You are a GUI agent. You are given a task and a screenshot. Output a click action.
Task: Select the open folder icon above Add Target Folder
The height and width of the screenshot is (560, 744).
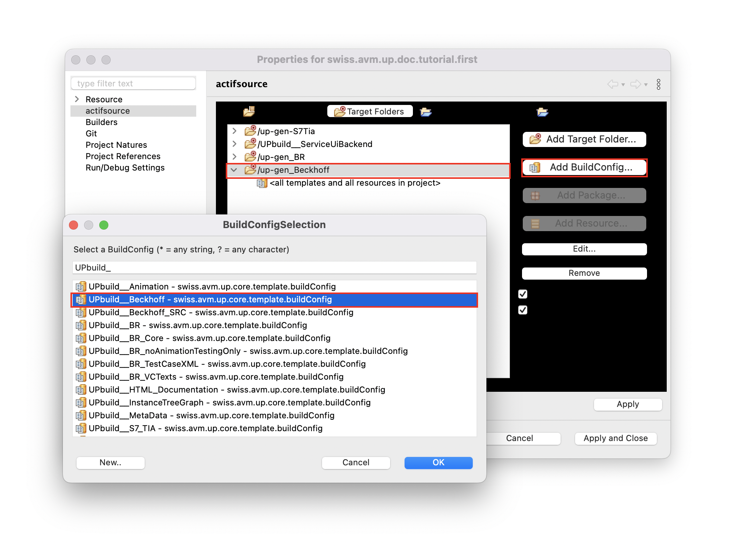coord(543,111)
